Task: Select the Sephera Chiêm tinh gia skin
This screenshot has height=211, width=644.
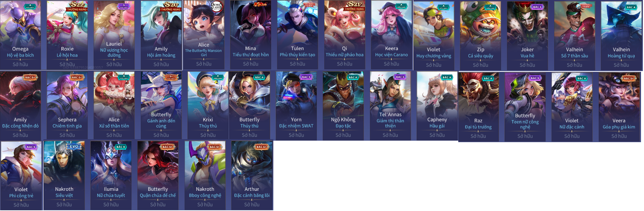Action: (x=67, y=106)
